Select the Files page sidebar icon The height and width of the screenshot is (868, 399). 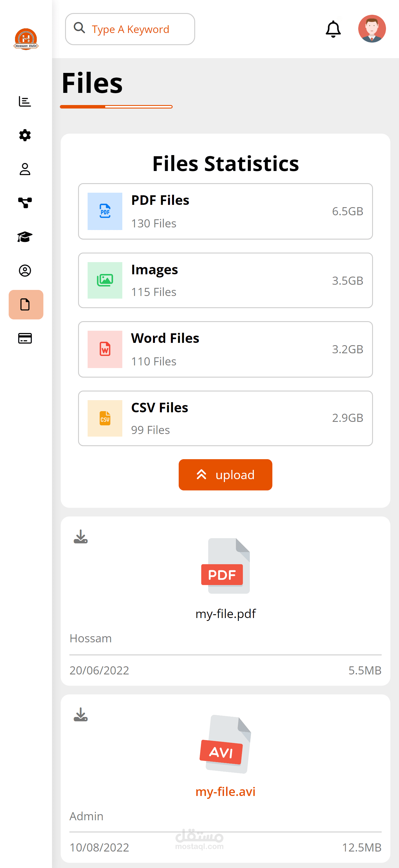tap(26, 305)
